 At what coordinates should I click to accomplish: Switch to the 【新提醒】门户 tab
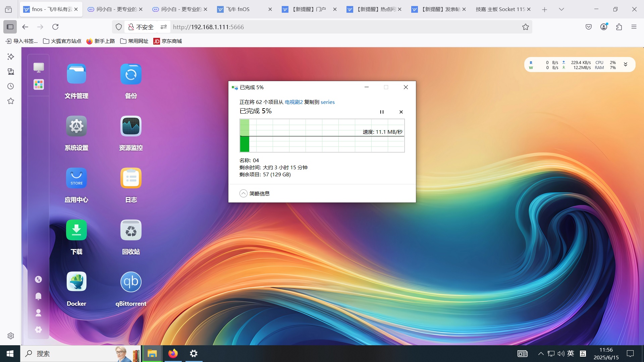tap(310, 9)
